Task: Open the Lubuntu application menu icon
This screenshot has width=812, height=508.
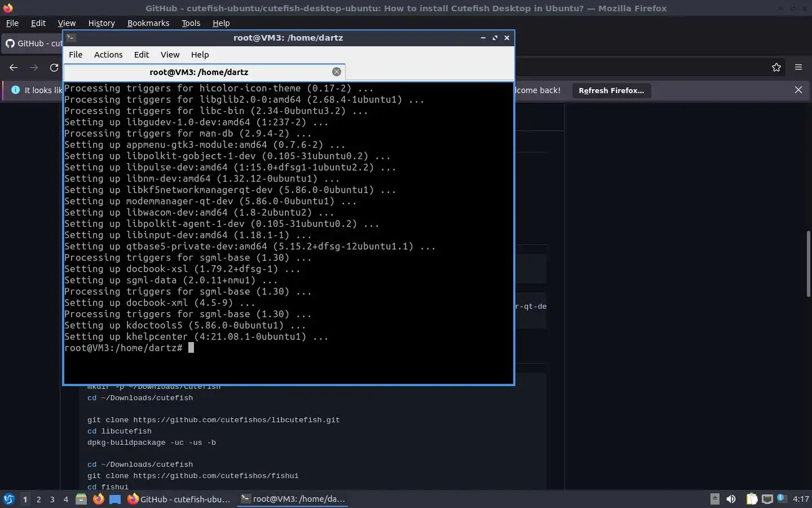Action: (8, 499)
